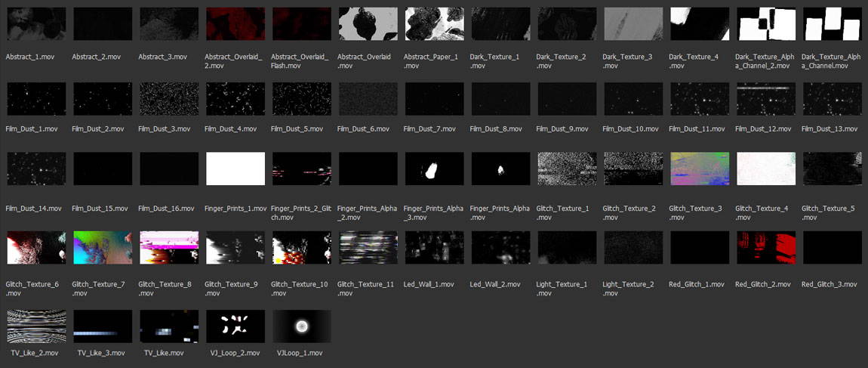Select the white Finger_Prints_1.mov thumbnail
Screen dimensions: 868x368
click(235, 169)
